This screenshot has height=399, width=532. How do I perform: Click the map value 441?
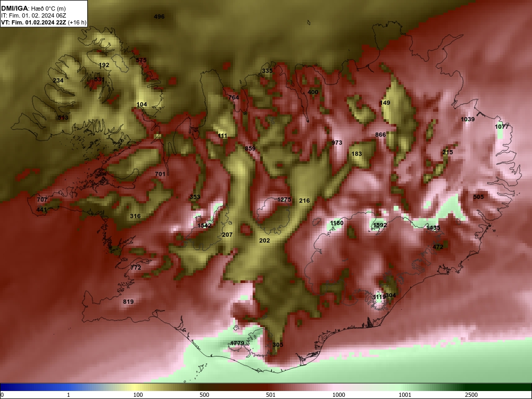point(41,210)
